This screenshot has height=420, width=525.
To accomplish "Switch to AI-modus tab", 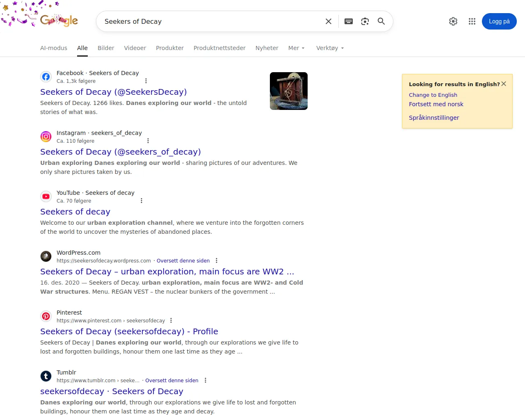I will click(54, 48).
